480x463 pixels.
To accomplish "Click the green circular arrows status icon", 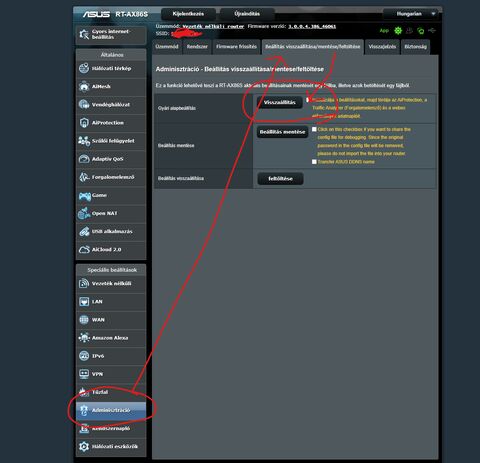I will (421, 31).
